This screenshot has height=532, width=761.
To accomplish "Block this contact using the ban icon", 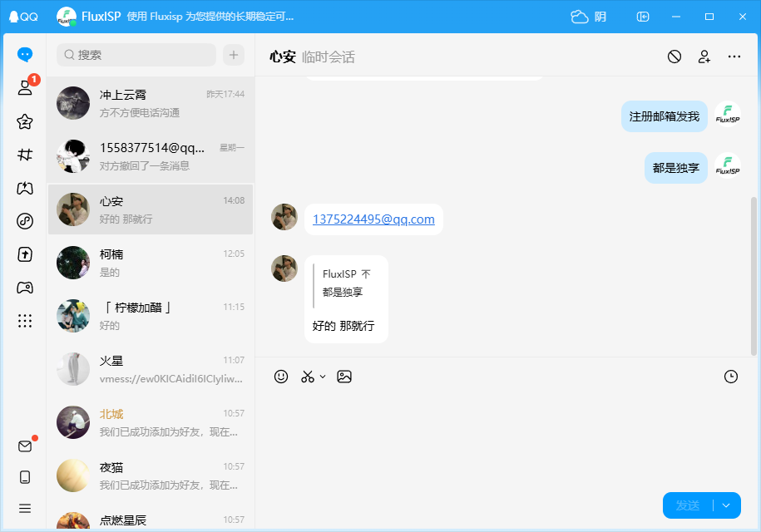I will click(x=675, y=57).
